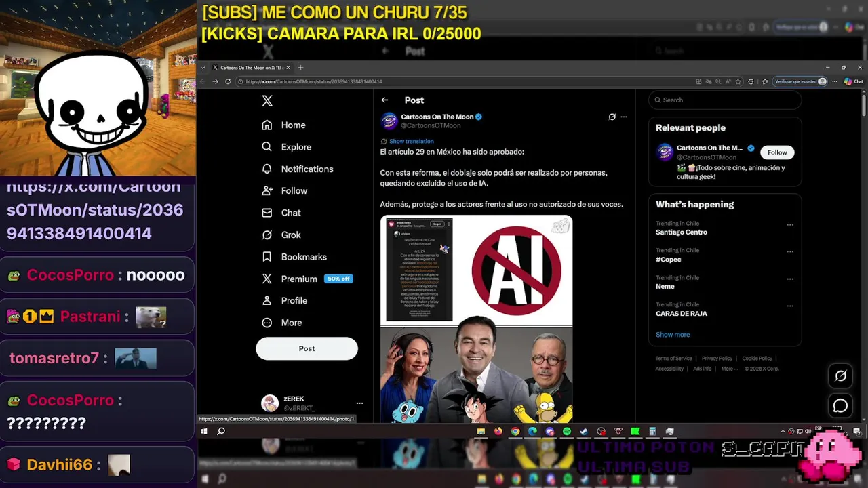
Task: Open CARAS DE RAJA trending topic
Action: 682,313
